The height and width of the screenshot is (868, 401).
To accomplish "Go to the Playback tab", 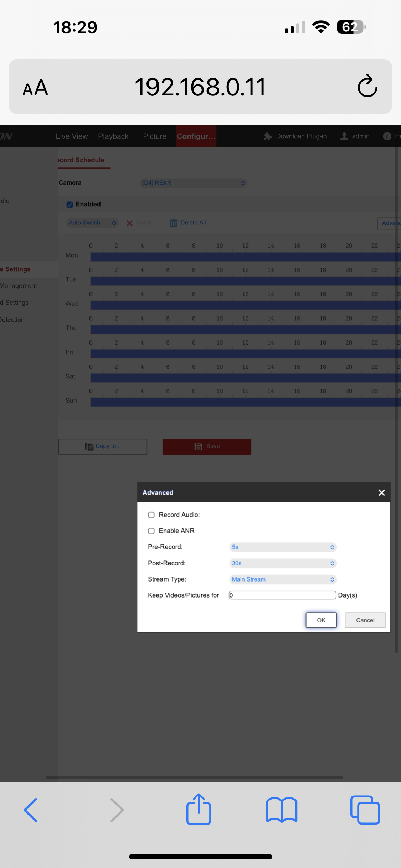I will pos(113,136).
